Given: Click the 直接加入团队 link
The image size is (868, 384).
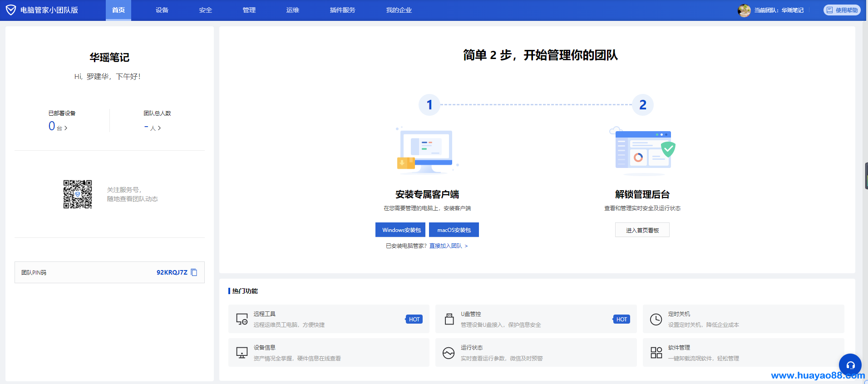Looking at the screenshot, I should point(449,246).
